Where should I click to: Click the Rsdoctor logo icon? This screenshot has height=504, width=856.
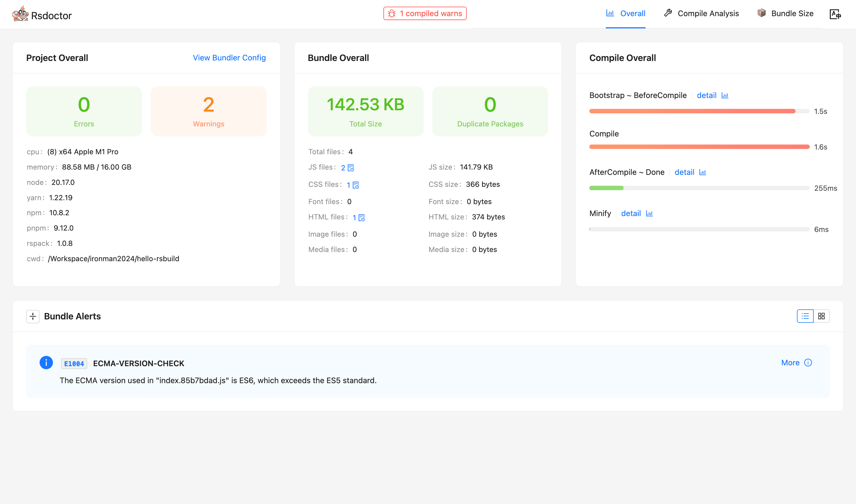(x=20, y=14)
